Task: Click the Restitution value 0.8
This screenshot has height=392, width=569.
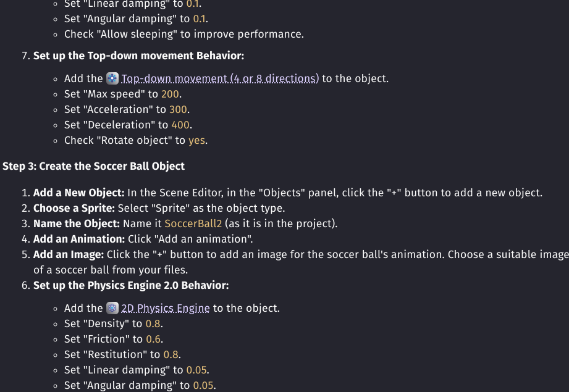Action: coord(171,354)
